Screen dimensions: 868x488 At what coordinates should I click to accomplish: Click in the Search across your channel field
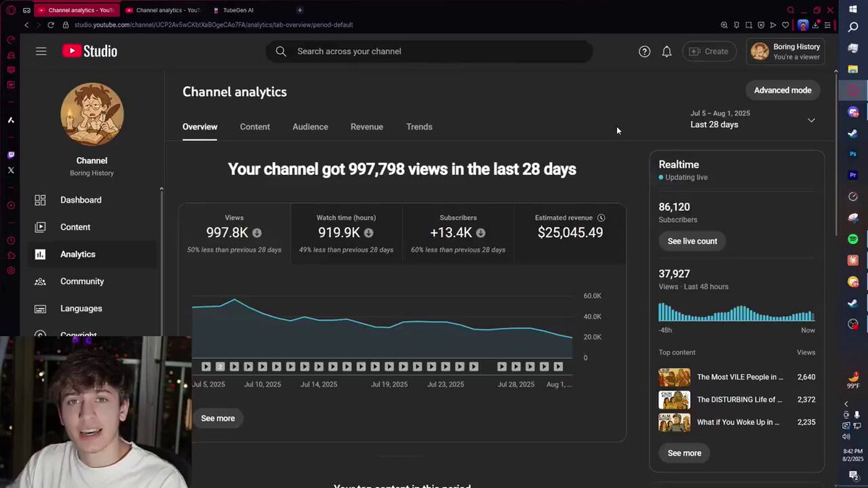coord(429,51)
